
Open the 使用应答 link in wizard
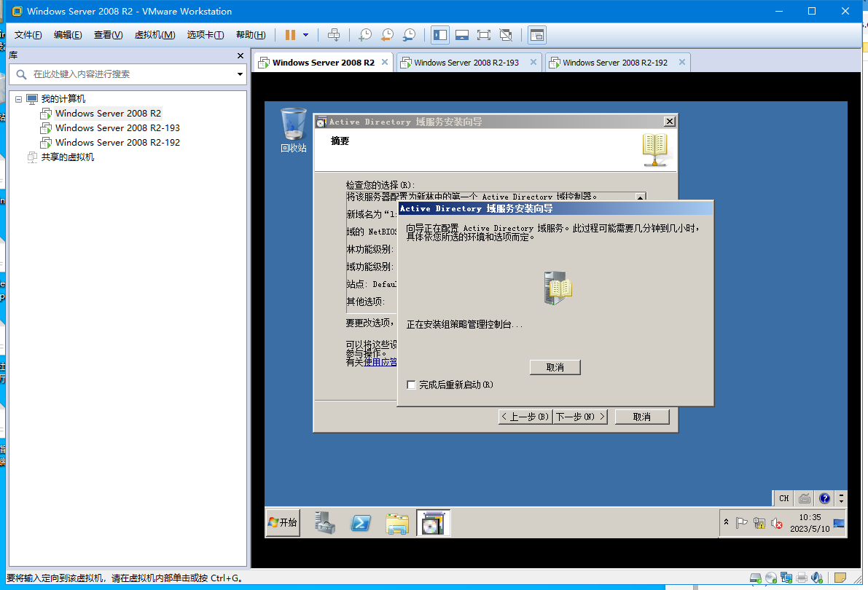point(380,362)
